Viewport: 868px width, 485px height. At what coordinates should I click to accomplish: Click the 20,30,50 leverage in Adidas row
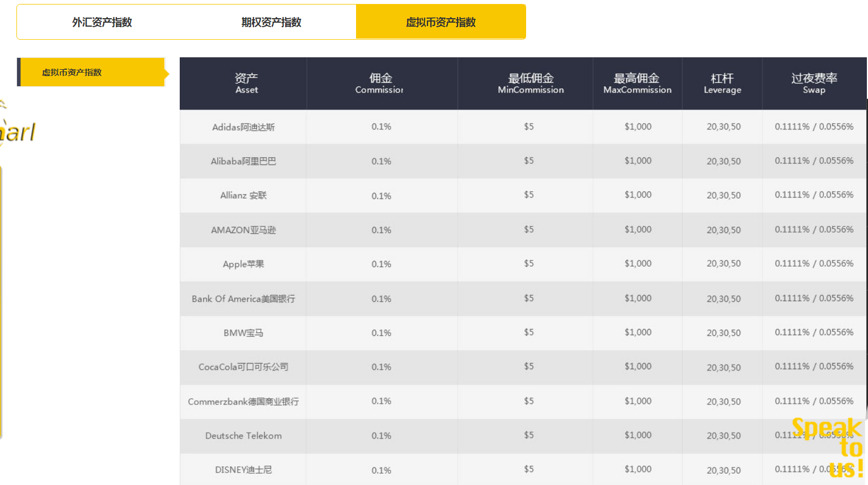point(723,126)
